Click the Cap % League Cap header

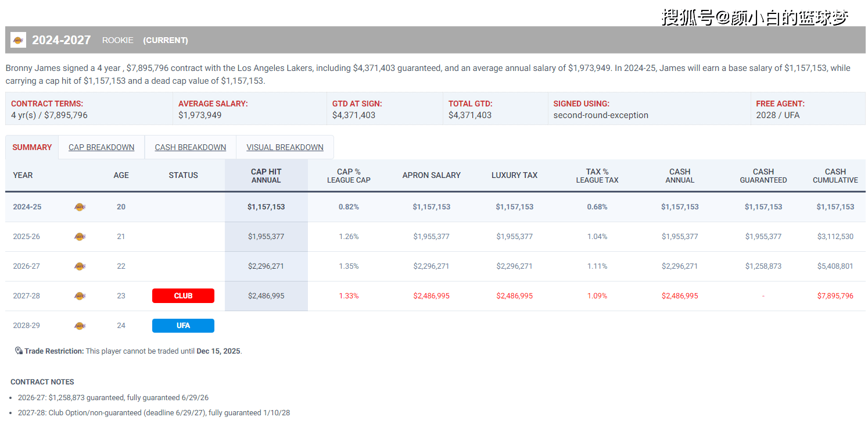point(349,176)
